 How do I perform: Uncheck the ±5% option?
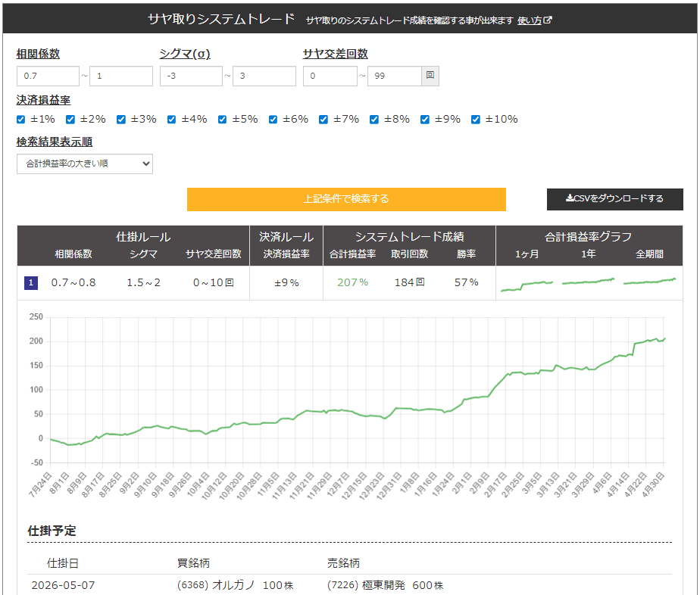click(222, 119)
